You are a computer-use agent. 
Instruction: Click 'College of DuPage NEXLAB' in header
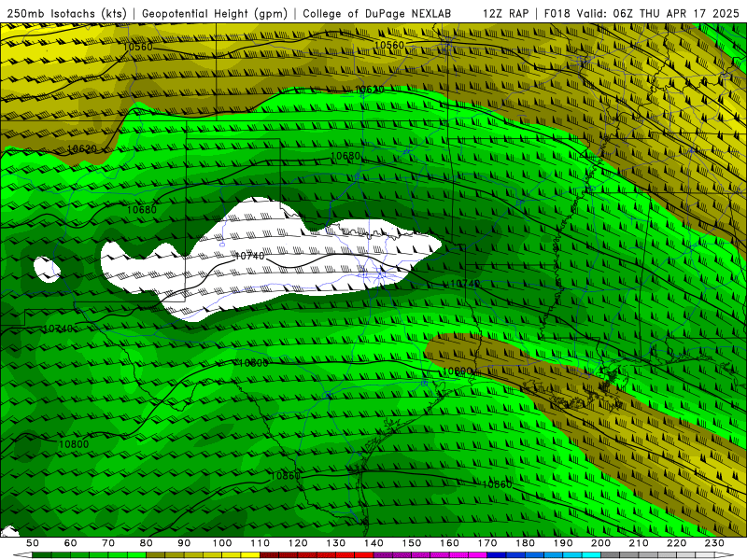pos(377,13)
